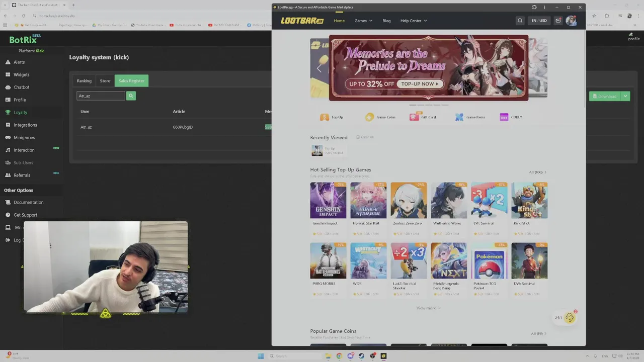Image resolution: width=644 pixels, height=362 pixels.
Task: Open Get Support in BotRix sidebar
Action: click(25, 215)
